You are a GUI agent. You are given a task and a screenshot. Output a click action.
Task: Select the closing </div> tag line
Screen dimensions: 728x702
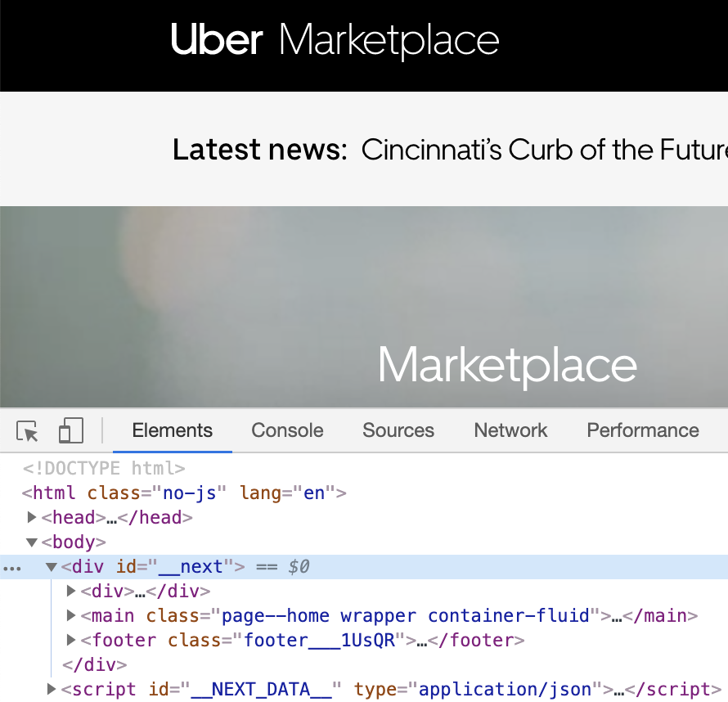95,665
